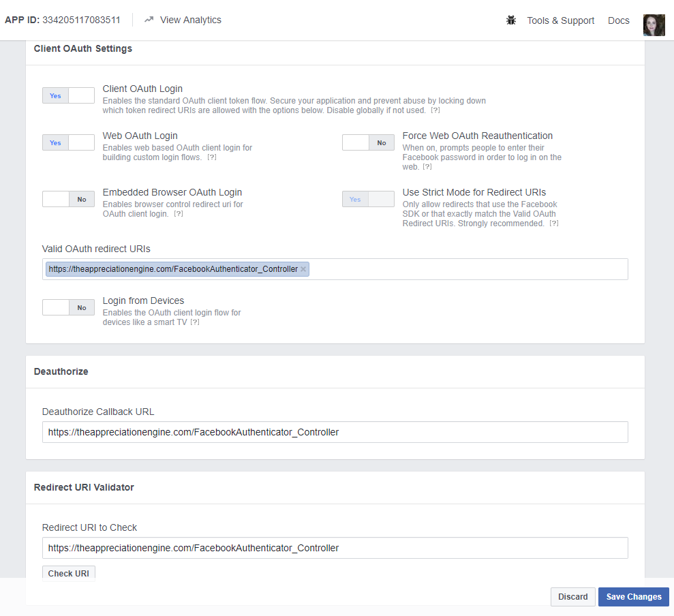The width and height of the screenshot is (674, 616).
Task: Click the Web OAuth Login label
Action: pos(140,136)
